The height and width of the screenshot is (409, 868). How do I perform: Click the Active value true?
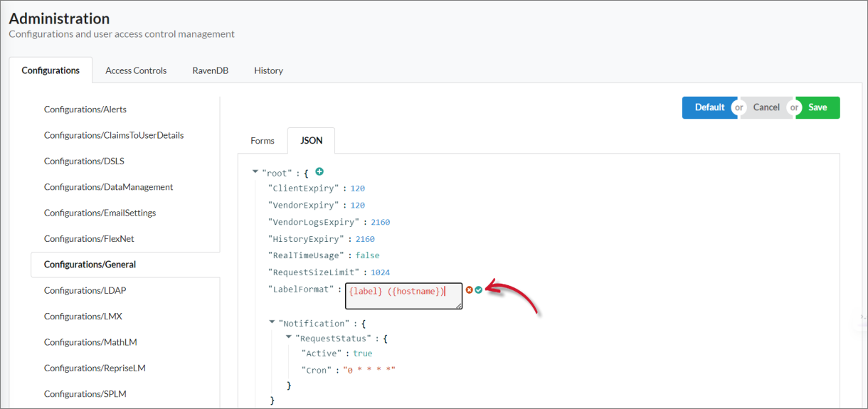click(x=362, y=354)
